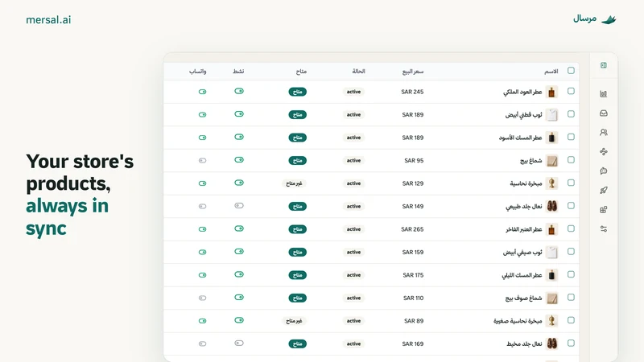Check the box for the SAR 129 product
The width and height of the screenshot is (644, 362).
(x=571, y=183)
